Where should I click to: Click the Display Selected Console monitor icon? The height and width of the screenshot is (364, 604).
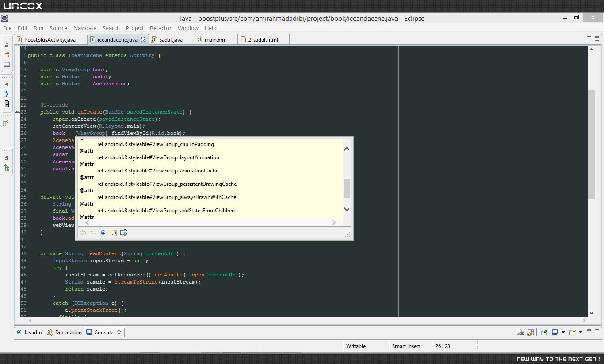pos(554,332)
